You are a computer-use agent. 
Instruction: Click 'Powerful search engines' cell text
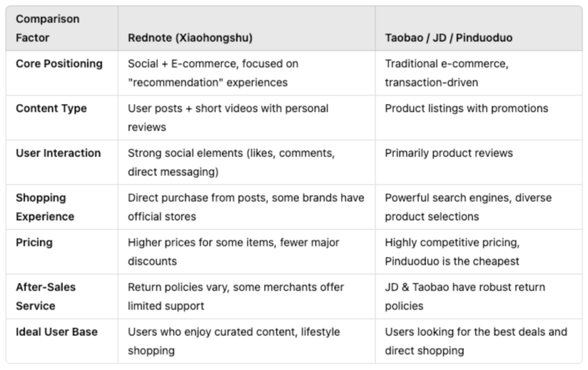[469, 207]
